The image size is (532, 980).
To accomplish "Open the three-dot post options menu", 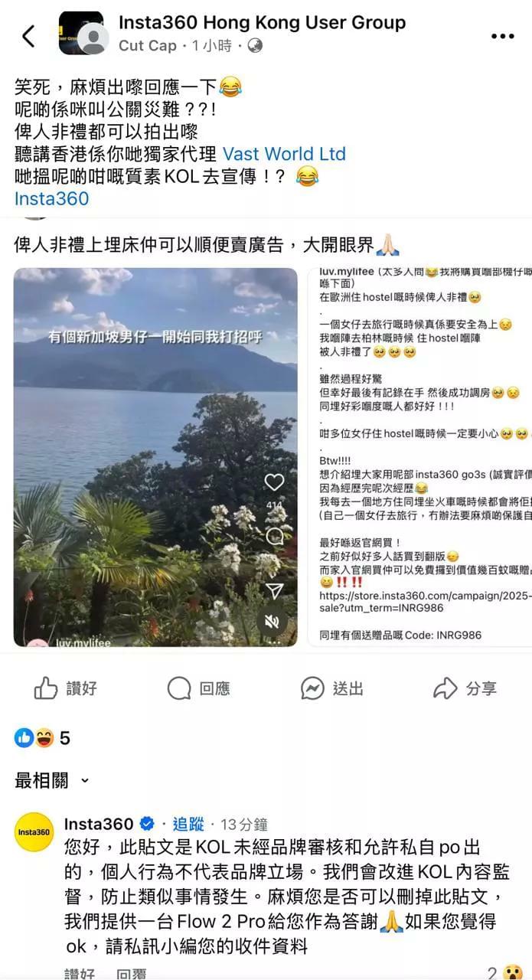I will [503, 36].
